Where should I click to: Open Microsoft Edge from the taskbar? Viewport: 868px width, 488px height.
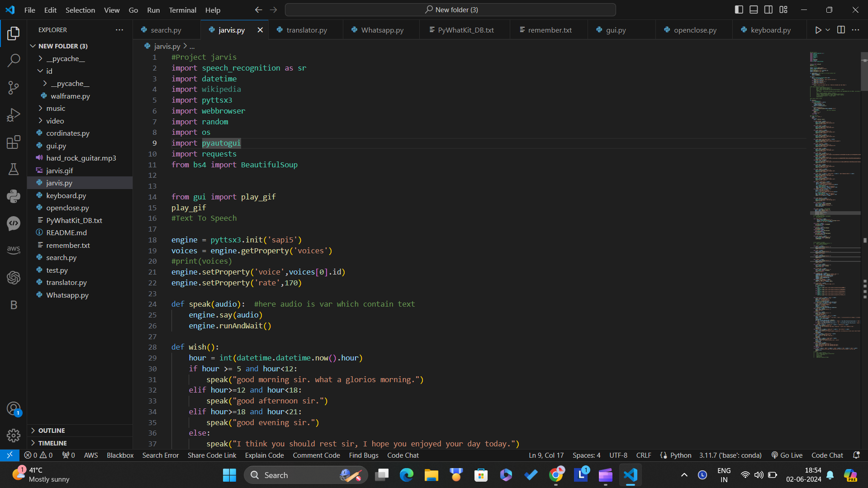[x=406, y=475]
